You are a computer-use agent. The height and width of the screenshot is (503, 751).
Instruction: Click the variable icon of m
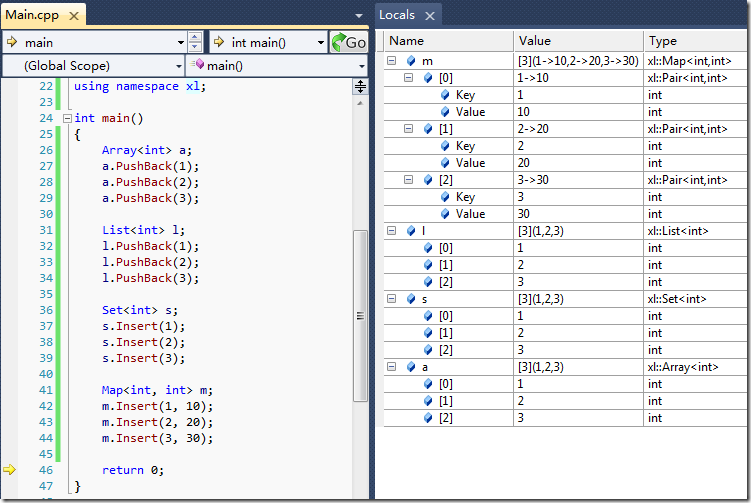tap(410, 61)
